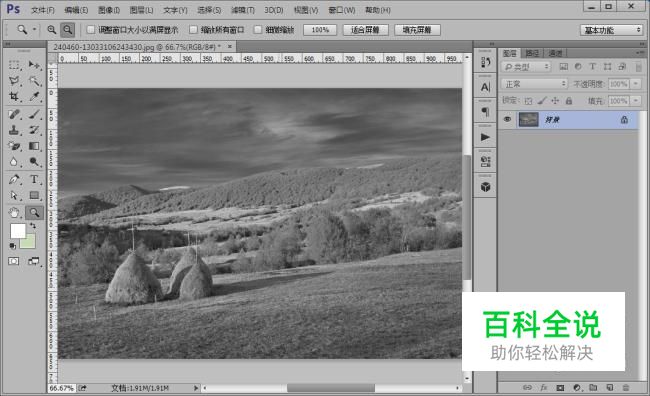This screenshot has height=396, width=650.
Task: Toggle type layer filter
Action: (x=592, y=67)
